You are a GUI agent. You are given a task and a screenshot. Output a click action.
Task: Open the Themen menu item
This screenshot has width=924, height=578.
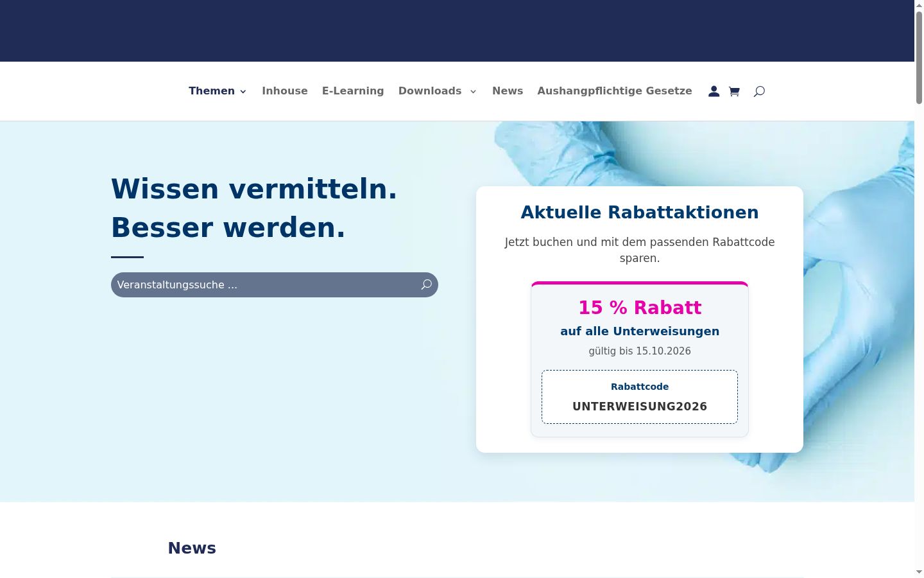[x=212, y=91]
